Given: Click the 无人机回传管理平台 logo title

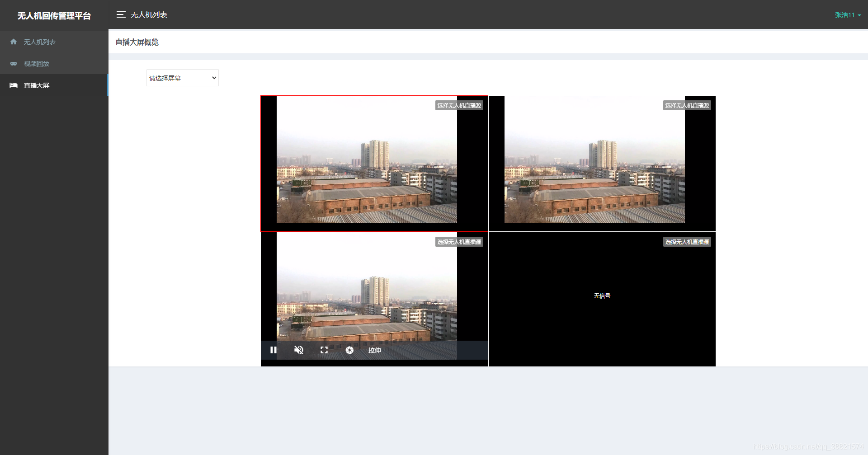Looking at the screenshot, I should (54, 15).
